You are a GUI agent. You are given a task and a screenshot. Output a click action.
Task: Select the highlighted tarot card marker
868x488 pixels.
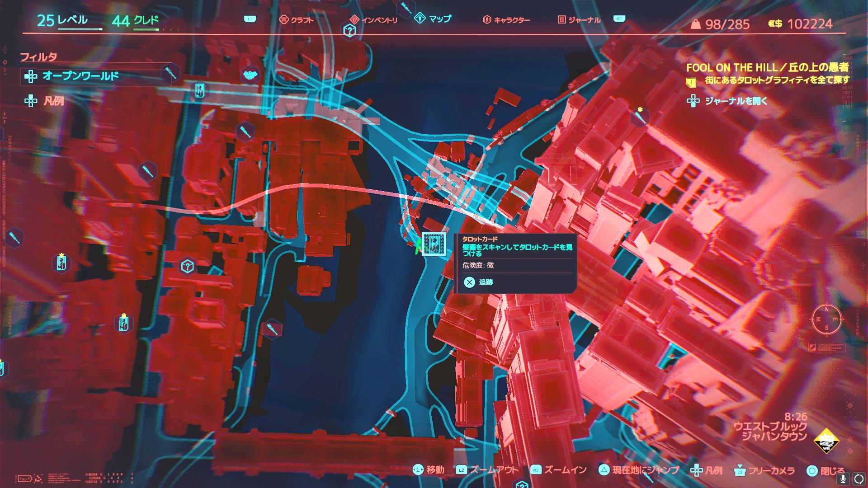coord(434,244)
